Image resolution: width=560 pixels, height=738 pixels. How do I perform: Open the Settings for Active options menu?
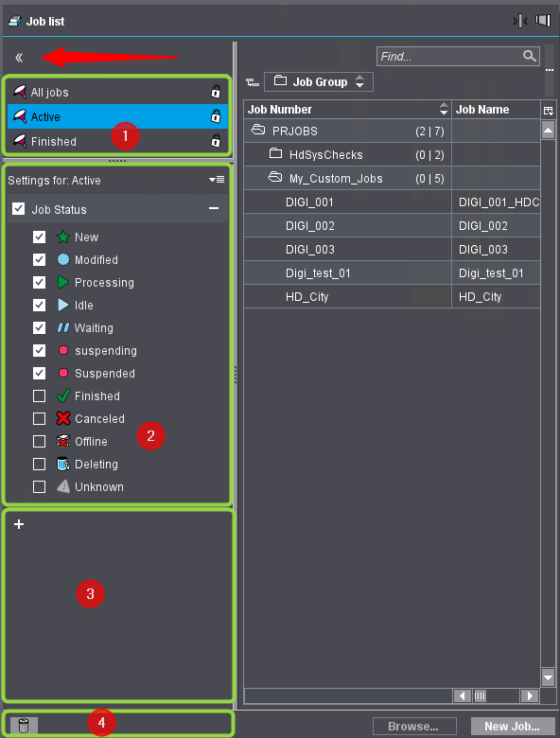pos(217,180)
